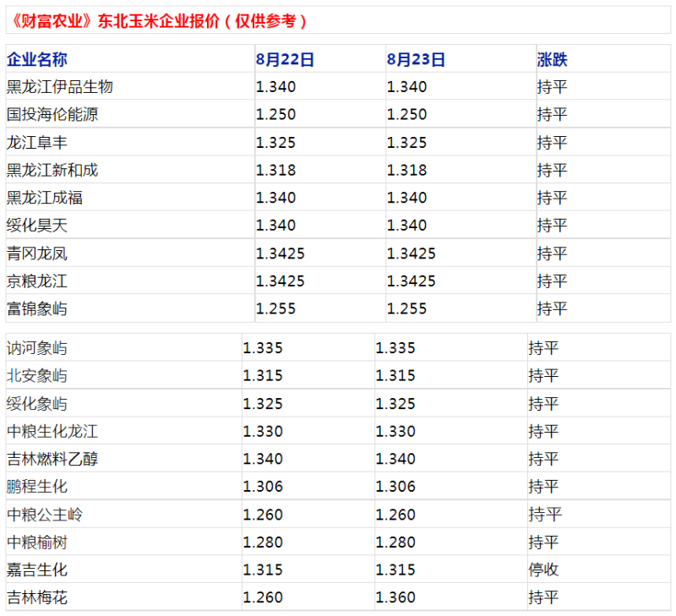
Task: Click company name 黑龙江新和成
Action: click(52, 170)
